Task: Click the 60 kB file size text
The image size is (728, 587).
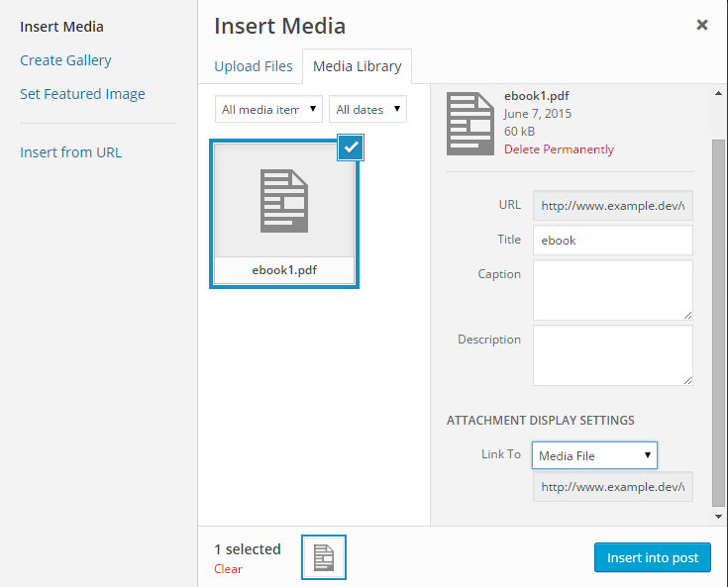Action: pos(520,132)
